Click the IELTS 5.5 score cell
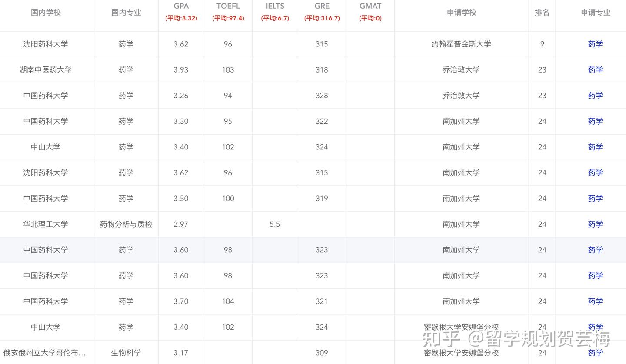Image resolution: width=626 pixels, height=364 pixels. tap(275, 224)
